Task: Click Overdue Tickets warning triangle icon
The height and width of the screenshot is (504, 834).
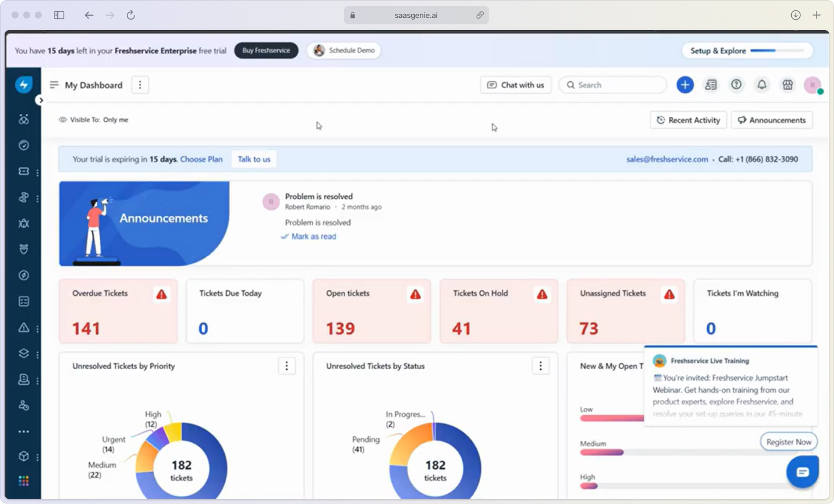Action: (162, 295)
